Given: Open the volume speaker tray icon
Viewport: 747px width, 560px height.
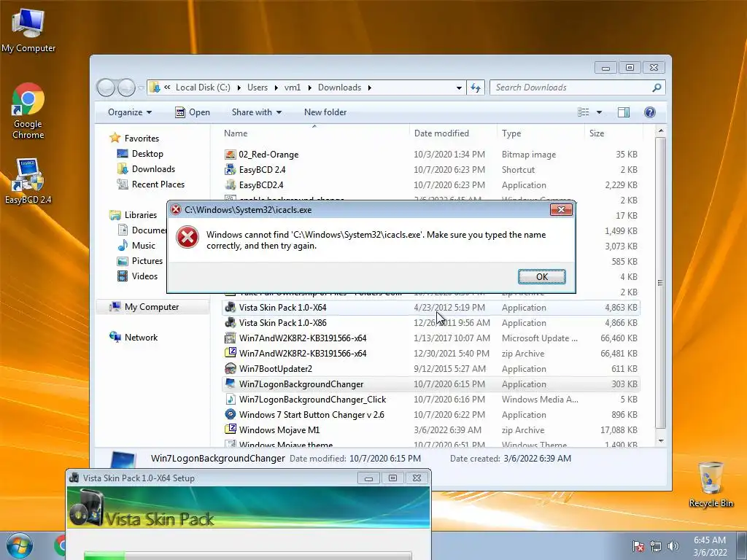Looking at the screenshot, I should pos(673,546).
